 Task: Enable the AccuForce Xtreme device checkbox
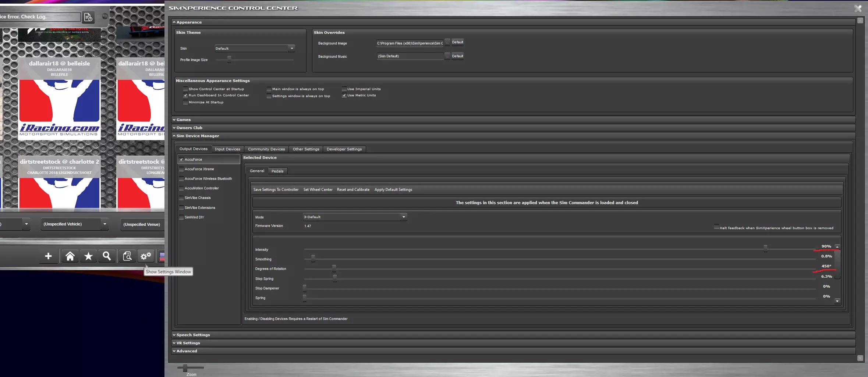coord(181,169)
